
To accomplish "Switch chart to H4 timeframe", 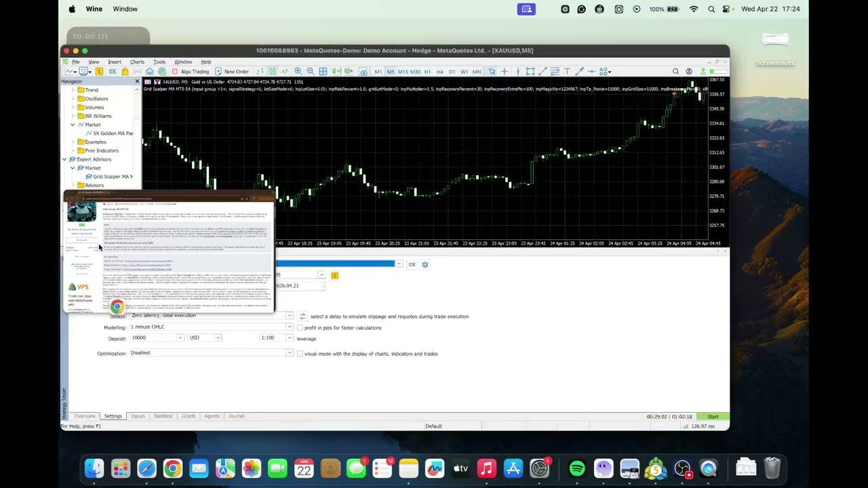I will pyautogui.click(x=440, y=71).
